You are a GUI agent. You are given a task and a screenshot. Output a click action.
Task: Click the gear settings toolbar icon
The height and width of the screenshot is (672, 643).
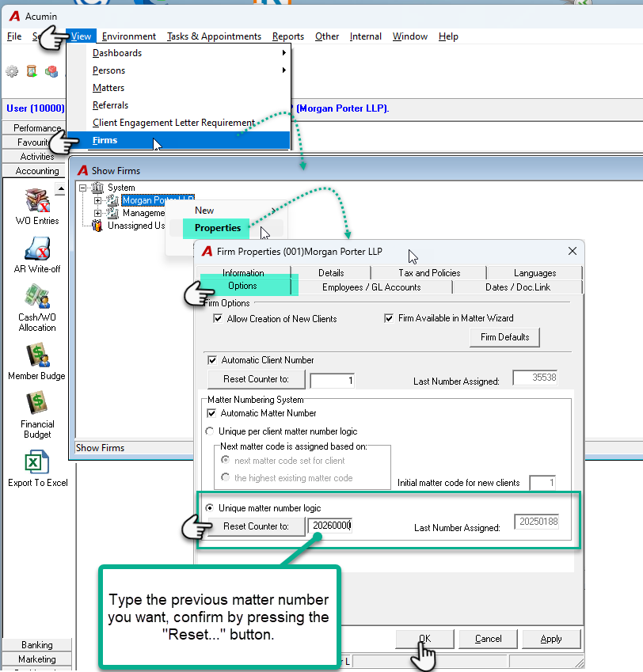click(x=12, y=71)
